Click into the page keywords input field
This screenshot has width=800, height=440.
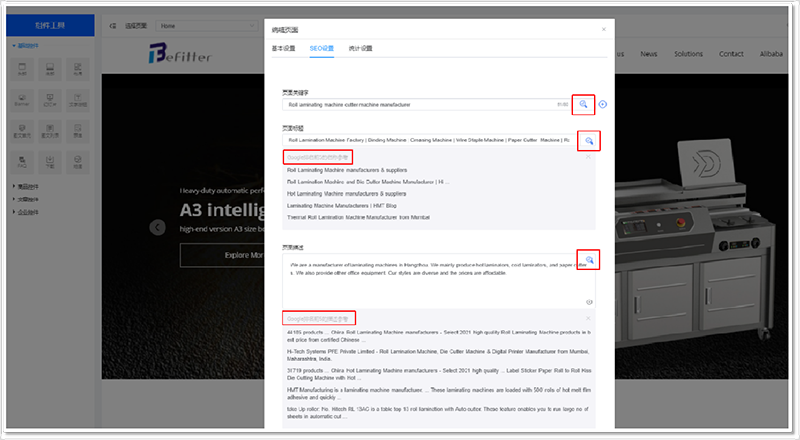pos(427,105)
